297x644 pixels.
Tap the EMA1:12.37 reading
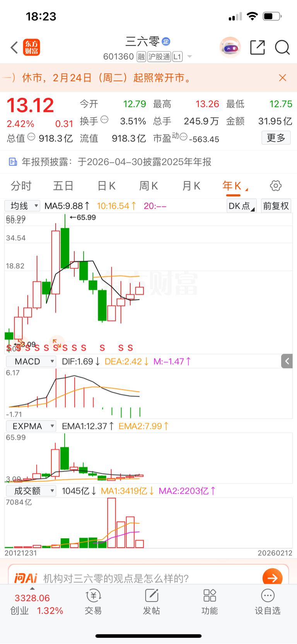click(88, 426)
